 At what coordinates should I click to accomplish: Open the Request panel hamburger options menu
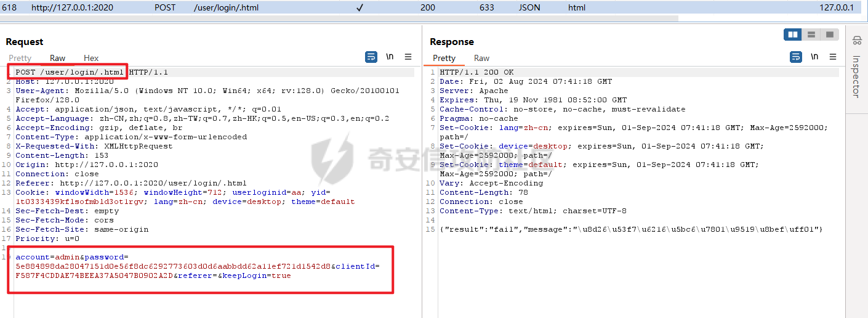408,57
